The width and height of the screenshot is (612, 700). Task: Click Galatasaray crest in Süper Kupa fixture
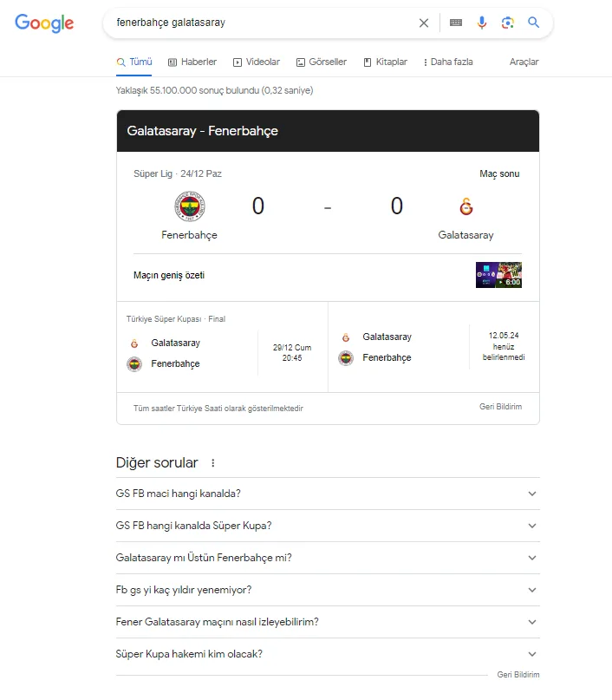134,343
